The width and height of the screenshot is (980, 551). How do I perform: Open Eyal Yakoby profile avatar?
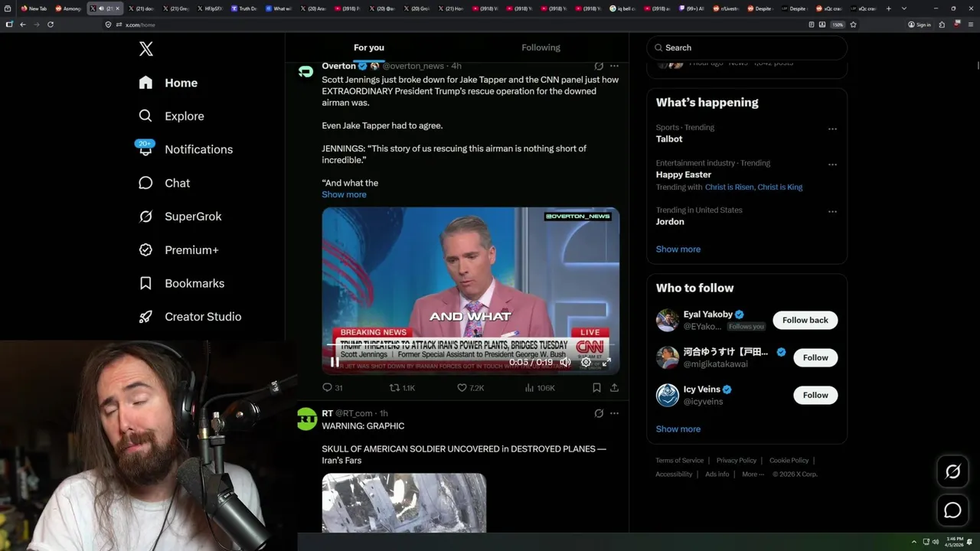668,321
